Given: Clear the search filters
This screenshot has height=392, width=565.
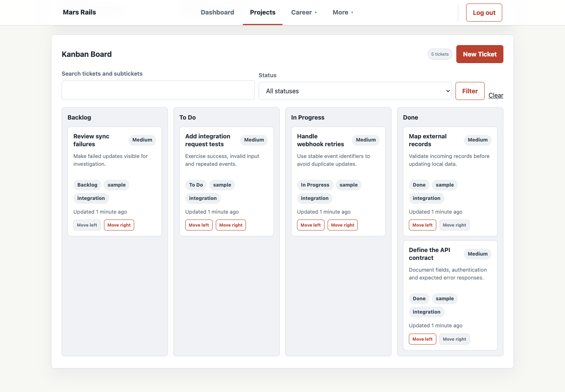Looking at the screenshot, I should click(496, 95).
